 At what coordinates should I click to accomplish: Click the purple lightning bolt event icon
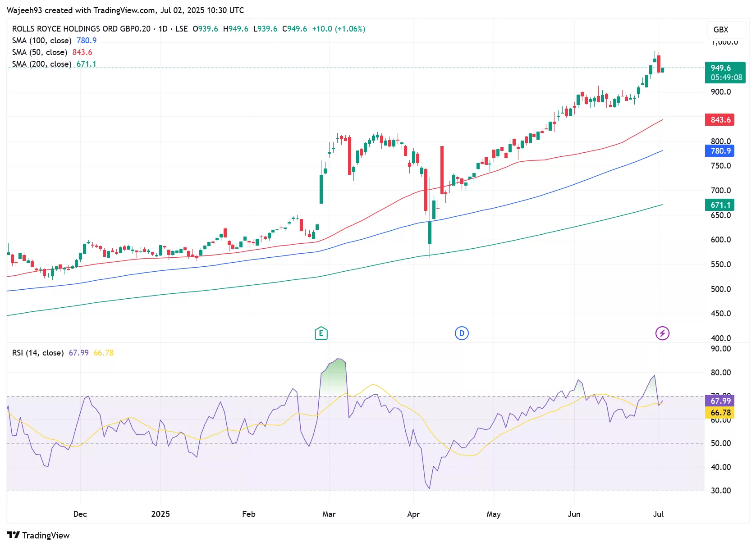pyautogui.click(x=662, y=333)
